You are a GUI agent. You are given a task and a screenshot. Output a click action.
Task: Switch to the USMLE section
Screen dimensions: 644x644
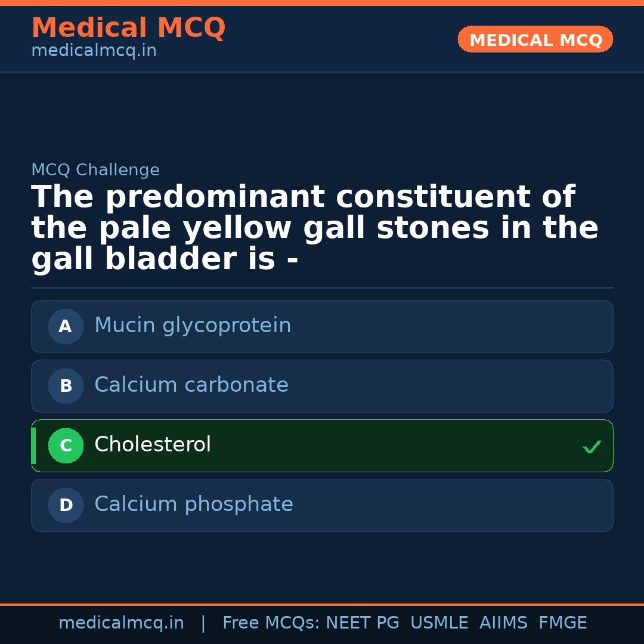439,623
